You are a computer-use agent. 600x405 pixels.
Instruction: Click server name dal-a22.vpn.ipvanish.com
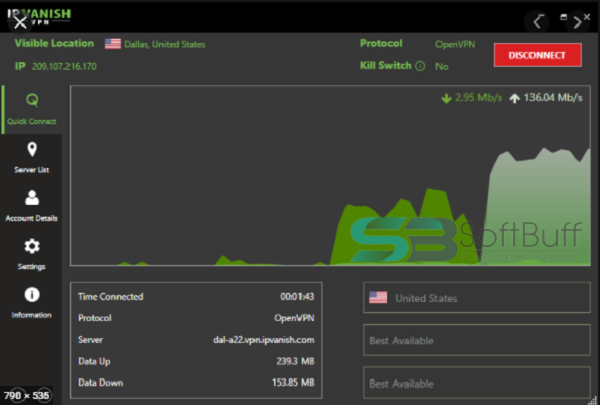click(264, 340)
